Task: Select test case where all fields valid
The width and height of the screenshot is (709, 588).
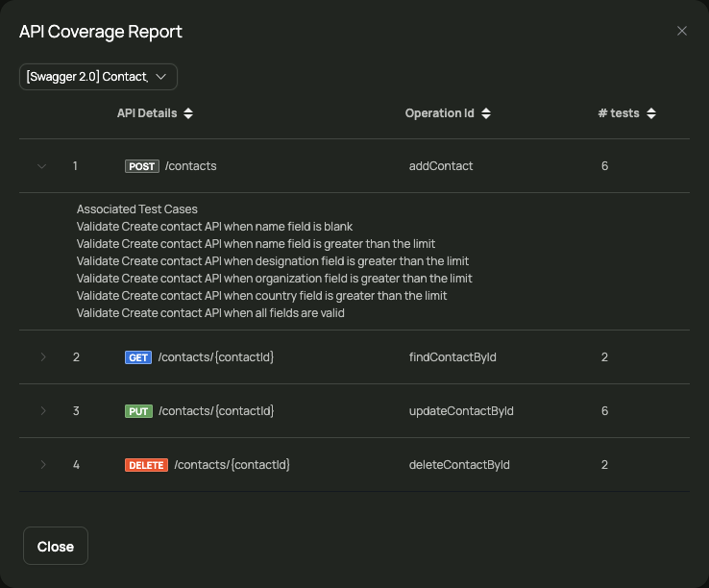Action: [x=210, y=313]
